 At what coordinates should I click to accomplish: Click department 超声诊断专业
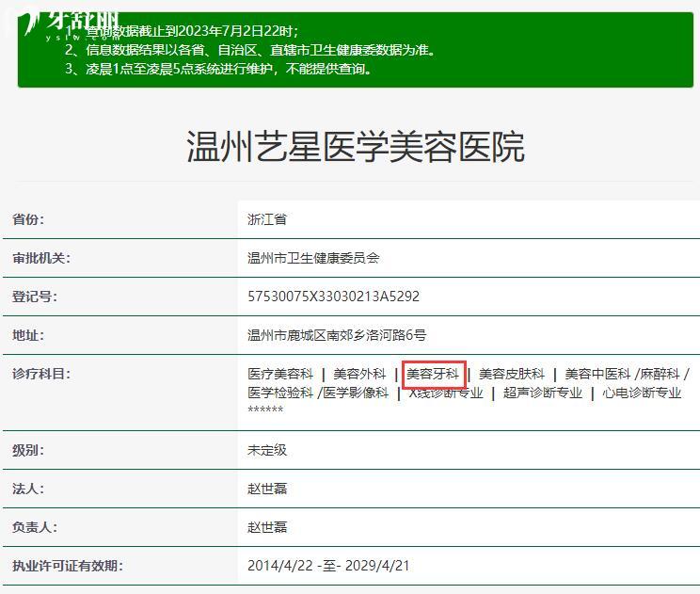tap(543, 393)
